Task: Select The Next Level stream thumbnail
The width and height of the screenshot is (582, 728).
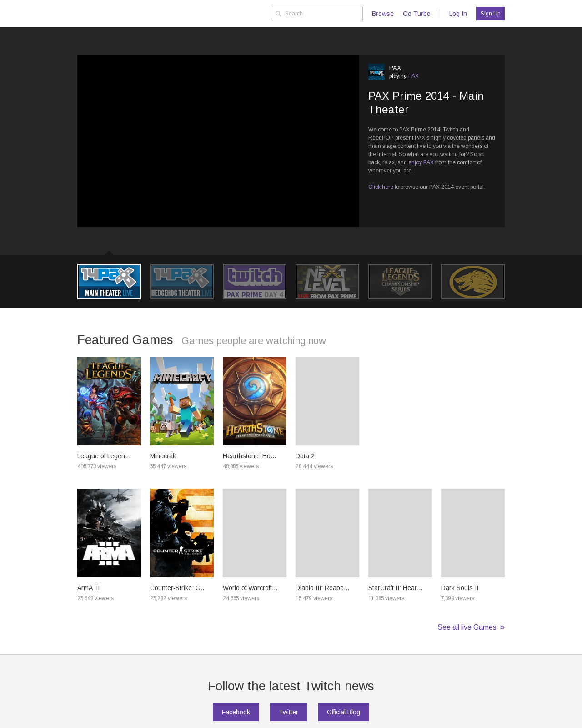Action: coord(327,282)
